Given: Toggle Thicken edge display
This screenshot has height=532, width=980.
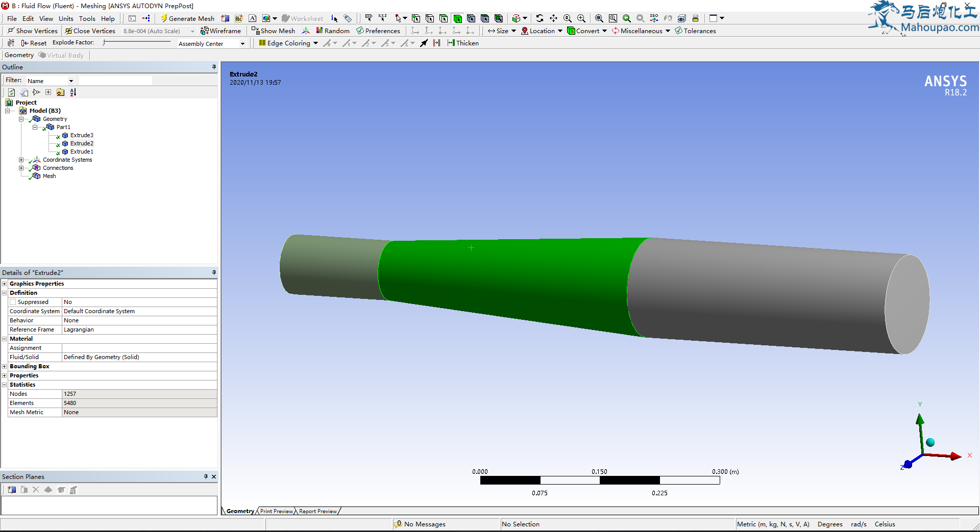Looking at the screenshot, I should click(463, 43).
